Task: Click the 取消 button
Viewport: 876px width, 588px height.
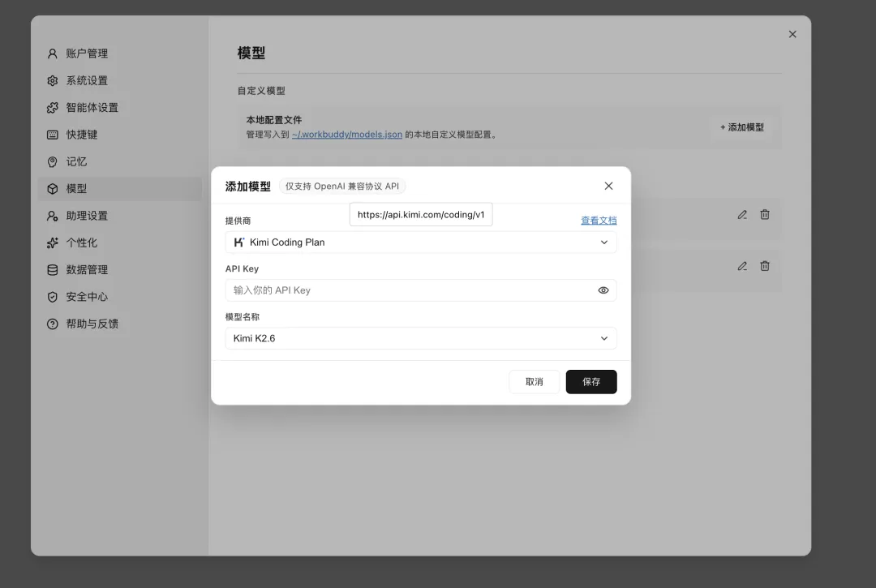Action: 534,382
